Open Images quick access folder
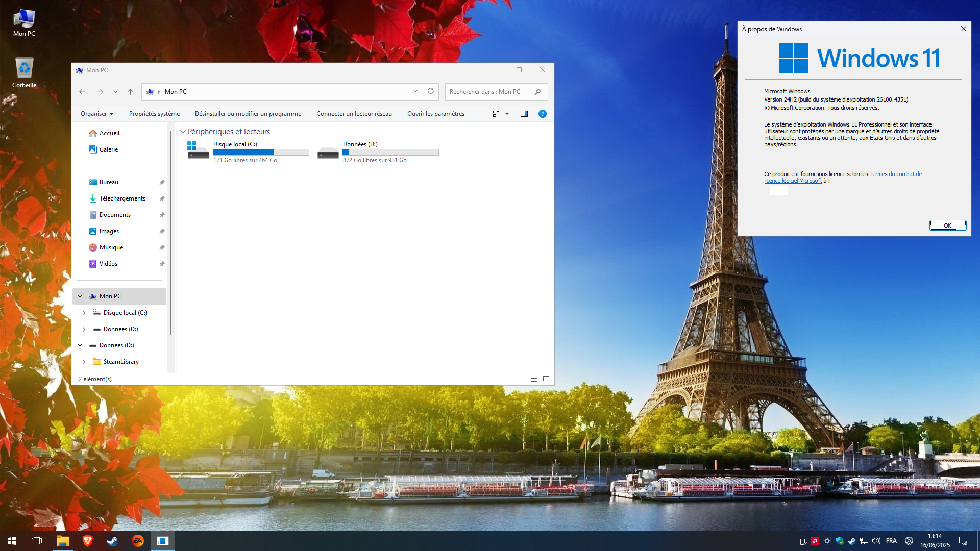 [109, 231]
